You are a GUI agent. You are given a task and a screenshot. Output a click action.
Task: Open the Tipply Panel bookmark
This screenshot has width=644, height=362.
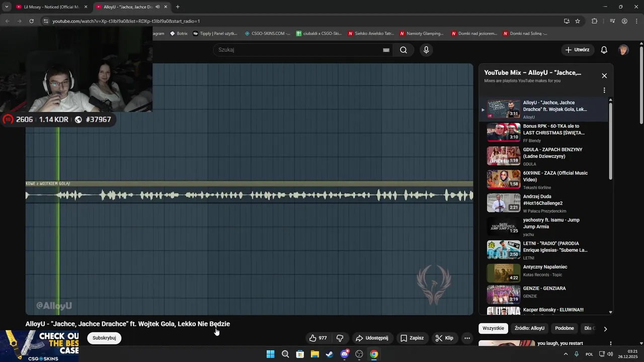pyautogui.click(x=215, y=34)
